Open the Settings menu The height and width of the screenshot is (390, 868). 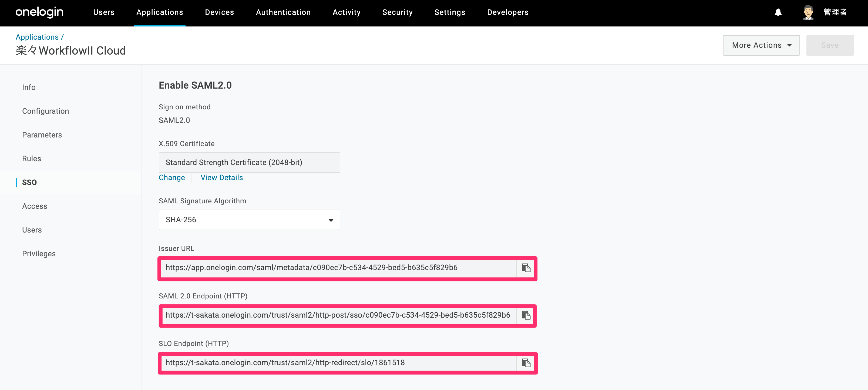(449, 12)
